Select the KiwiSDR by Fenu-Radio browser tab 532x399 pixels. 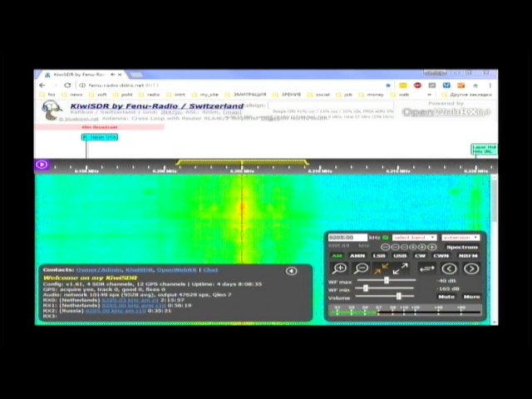[81, 74]
